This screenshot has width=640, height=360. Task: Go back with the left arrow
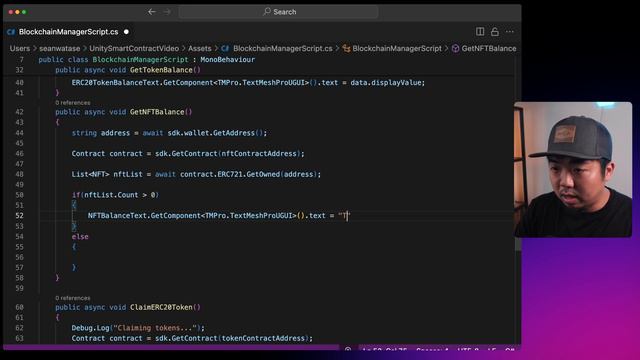pos(152,12)
